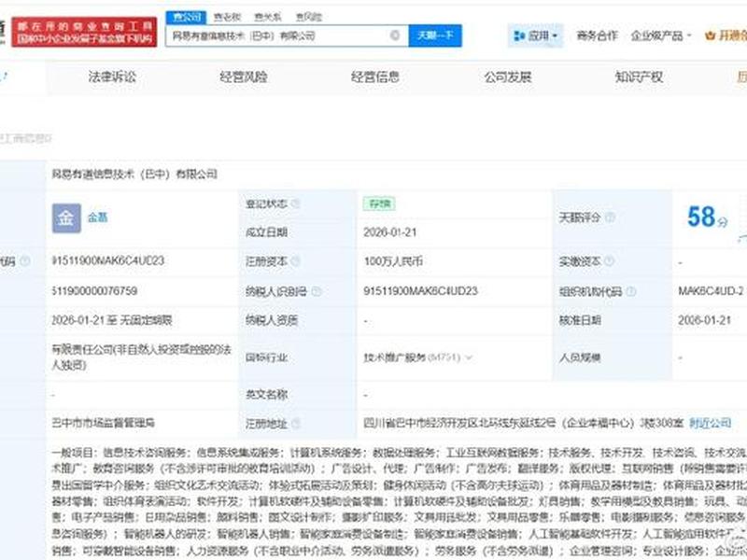This screenshot has height=560, width=747.
Task: Select business term 2026-01-21至无固定期限
Action: [111, 320]
